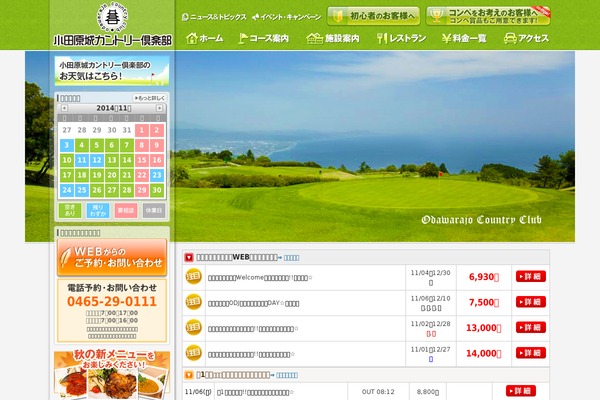Click the blue link after WEB plans heading

pyautogui.click(x=291, y=258)
